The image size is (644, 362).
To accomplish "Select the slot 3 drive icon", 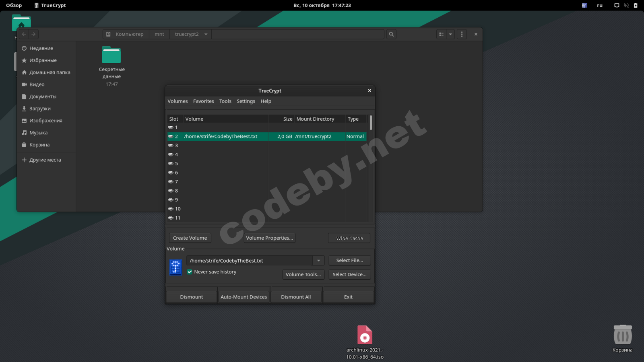I will point(171,146).
